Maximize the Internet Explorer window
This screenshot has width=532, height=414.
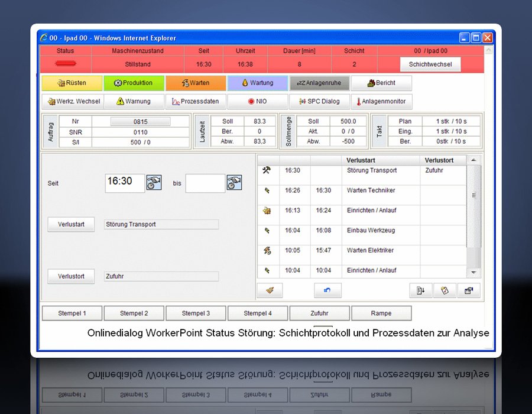point(476,37)
